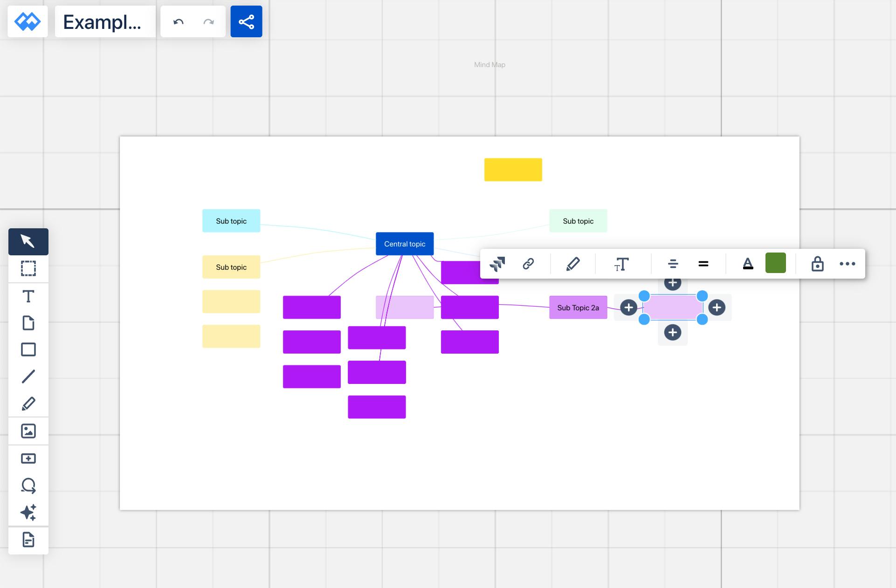896x588 pixels.
Task: Open the image insert tool
Action: [28, 431]
